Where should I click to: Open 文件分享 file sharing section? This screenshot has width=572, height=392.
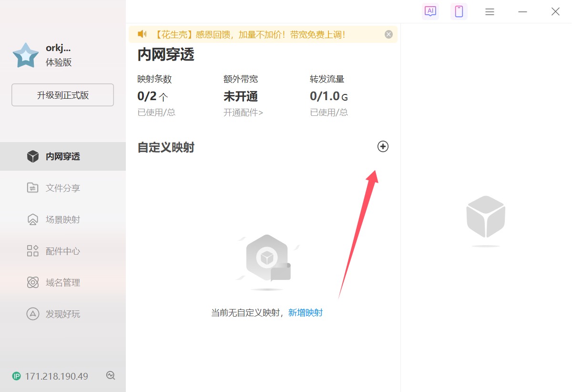62,188
